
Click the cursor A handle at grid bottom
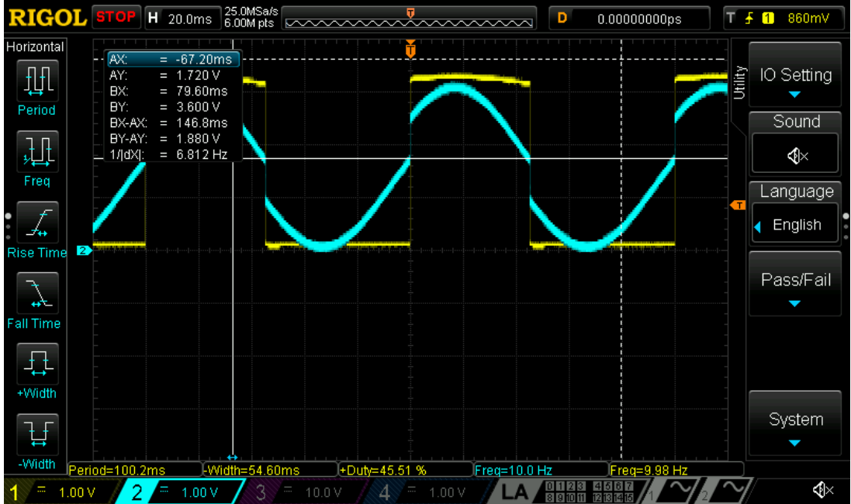click(232, 457)
